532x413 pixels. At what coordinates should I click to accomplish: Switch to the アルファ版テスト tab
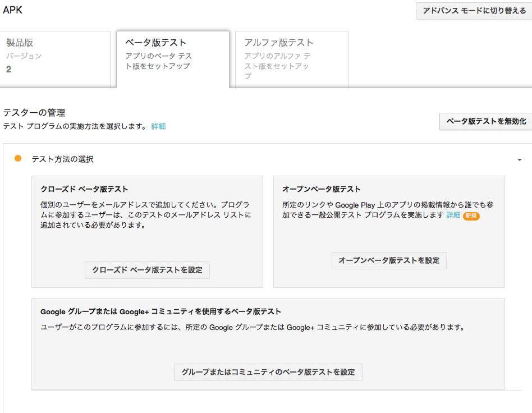291,59
